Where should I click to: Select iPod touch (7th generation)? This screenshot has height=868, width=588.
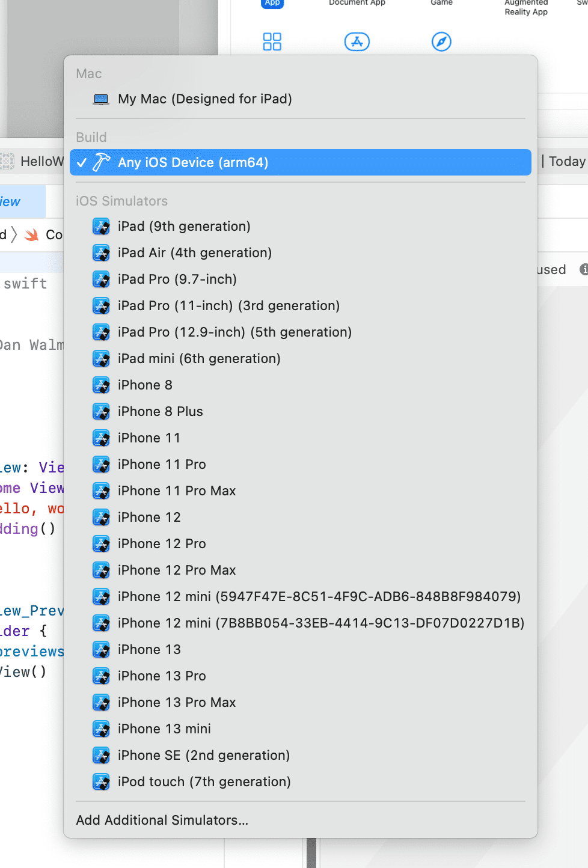[x=204, y=782]
